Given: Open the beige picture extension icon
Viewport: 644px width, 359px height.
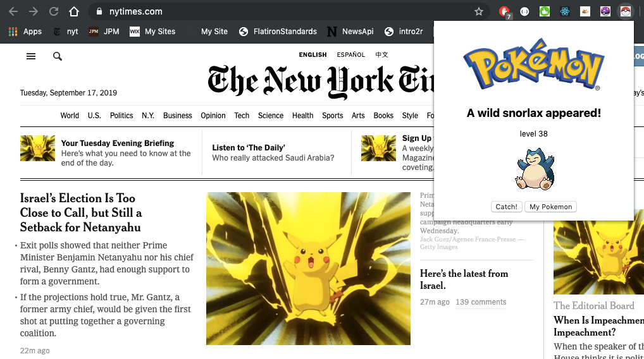Looking at the screenshot, I should pos(585,11).
